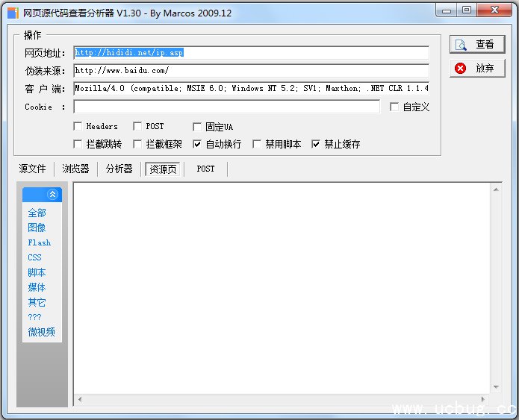Check the 固定UA option

pos(197,127)
